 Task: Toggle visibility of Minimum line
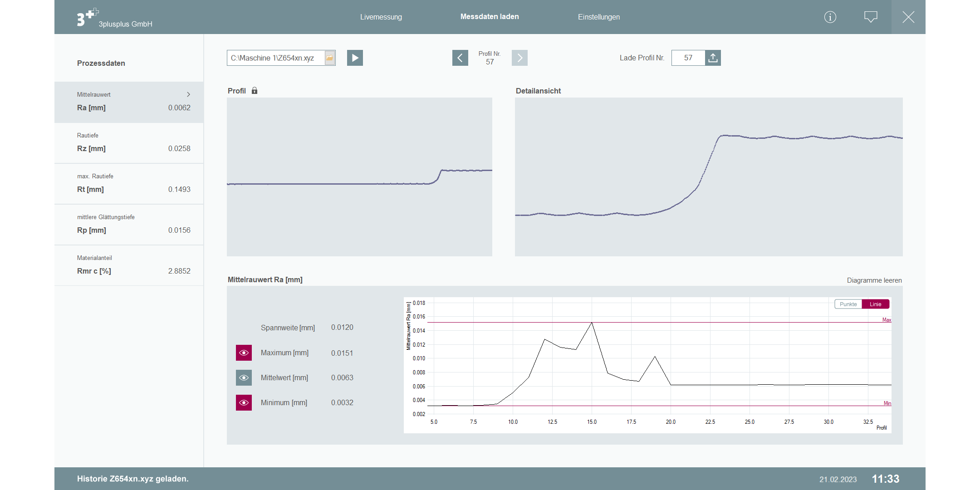tap(244, 402)
